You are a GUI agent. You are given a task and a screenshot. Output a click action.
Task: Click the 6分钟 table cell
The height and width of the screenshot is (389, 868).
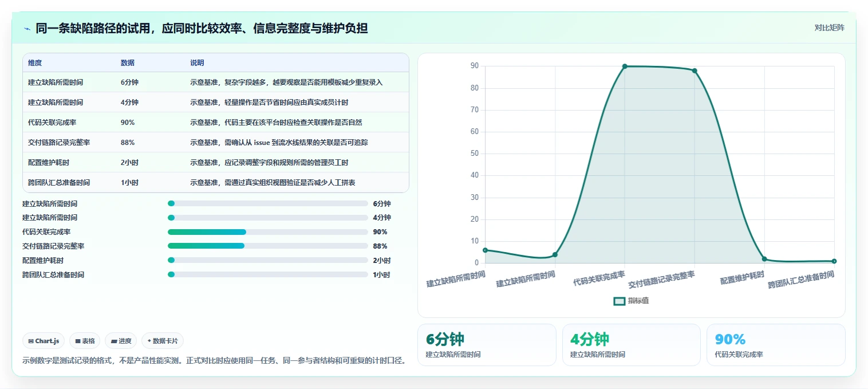129,82
